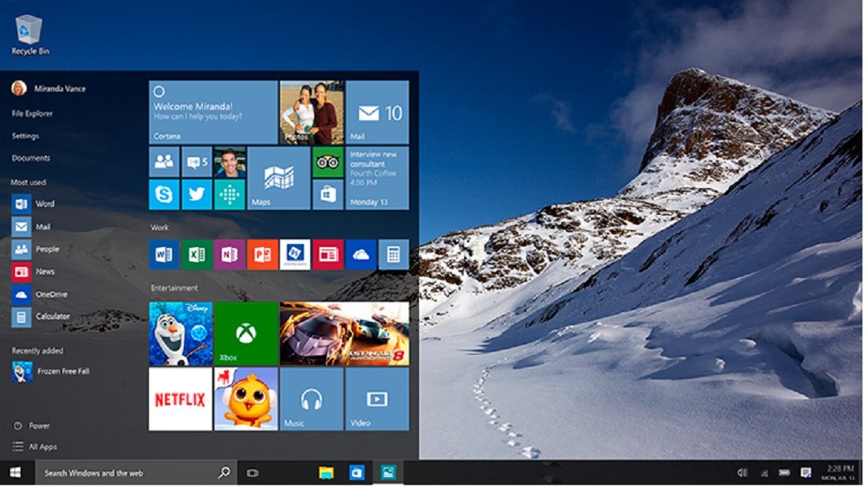Open the Photos app on the taskbar
Screen dimensions: 868x492
tap(388, 472)
